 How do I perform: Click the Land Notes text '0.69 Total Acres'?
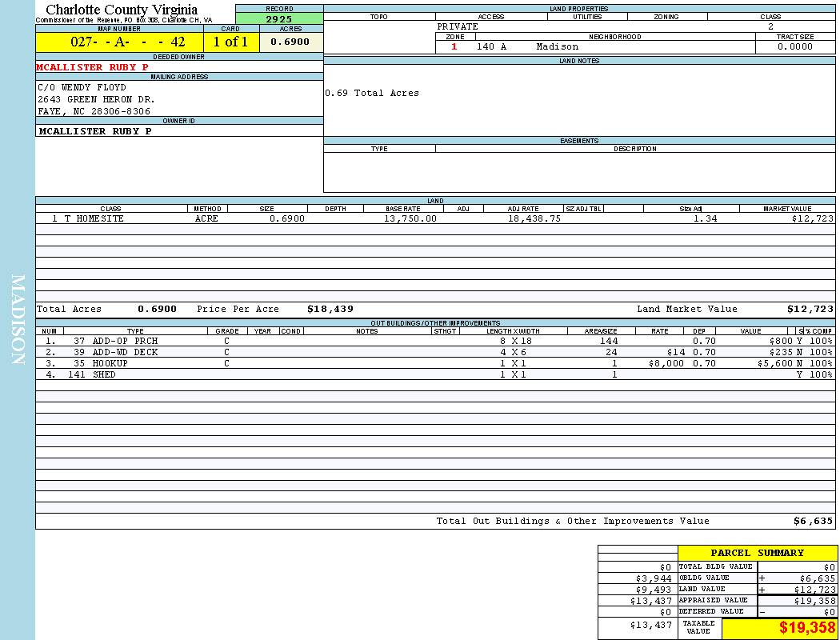click(x=372, y=93)
